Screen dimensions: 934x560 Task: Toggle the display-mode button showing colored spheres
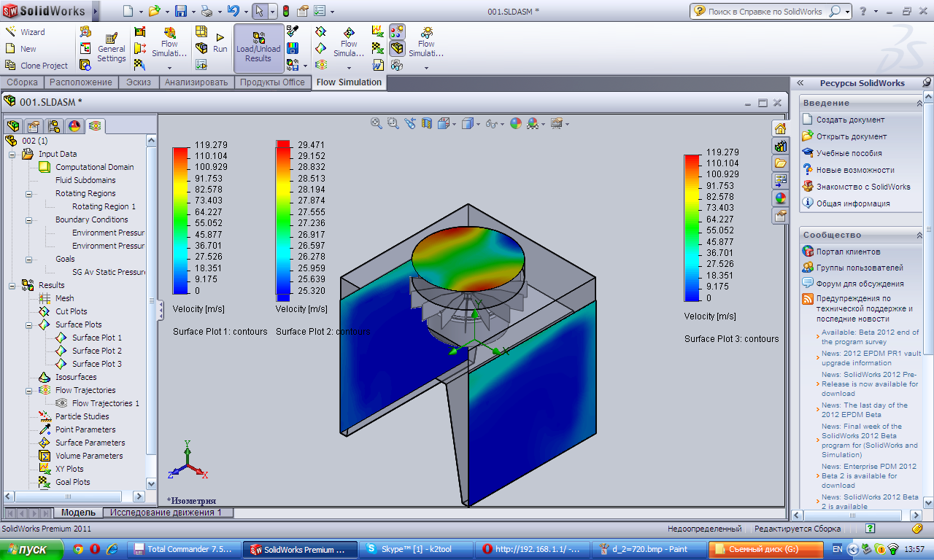[x=397, y=31]
